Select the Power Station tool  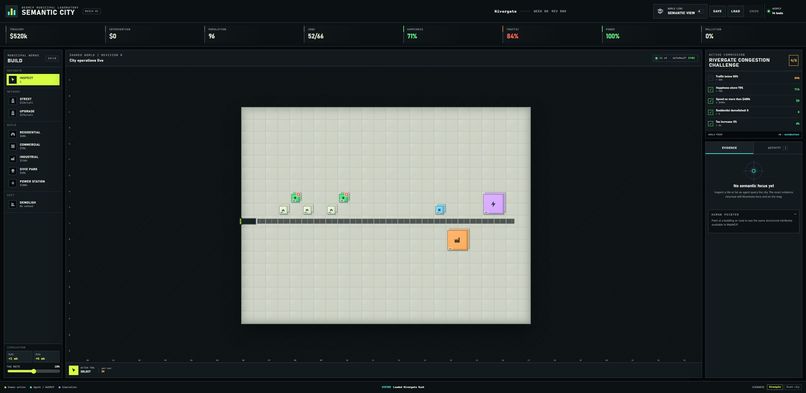click(33, 183)
